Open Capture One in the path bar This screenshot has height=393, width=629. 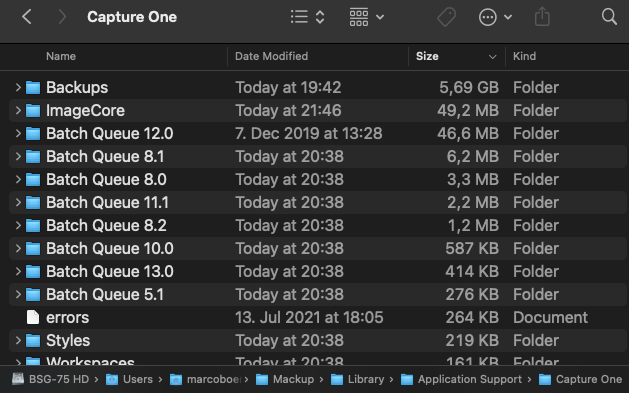580,379
